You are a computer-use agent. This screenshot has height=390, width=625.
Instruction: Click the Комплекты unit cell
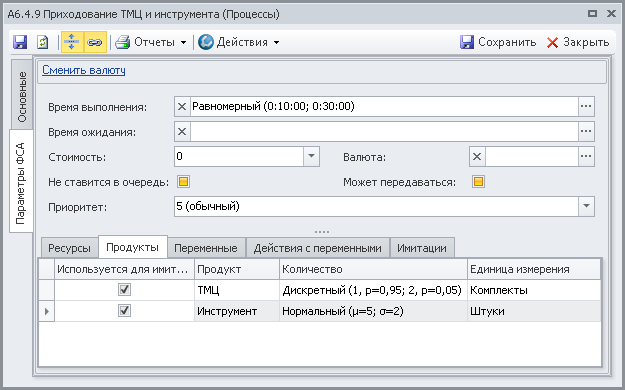534,290
